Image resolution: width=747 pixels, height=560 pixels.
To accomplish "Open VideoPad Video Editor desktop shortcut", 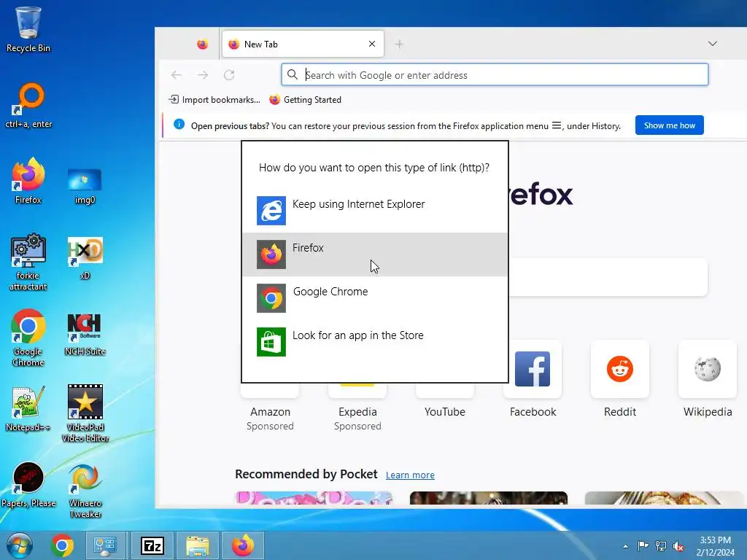I will (x=85, y=413).
